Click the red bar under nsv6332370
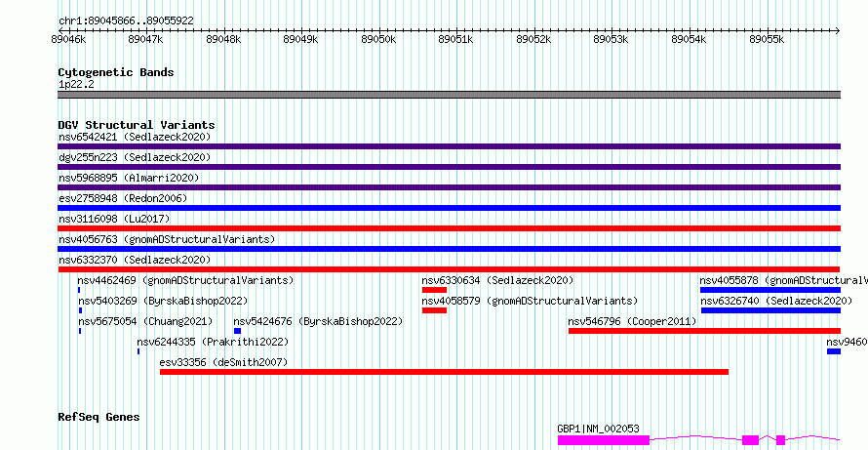868x450 pixels. tap(449, 269)
